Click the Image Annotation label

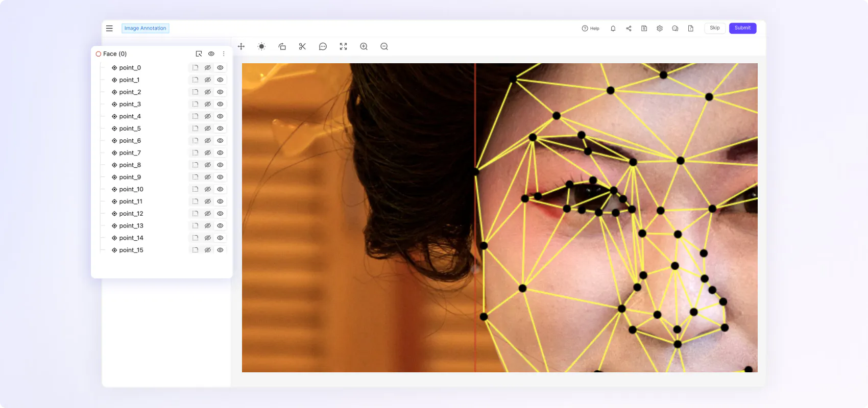pos(145,29)
